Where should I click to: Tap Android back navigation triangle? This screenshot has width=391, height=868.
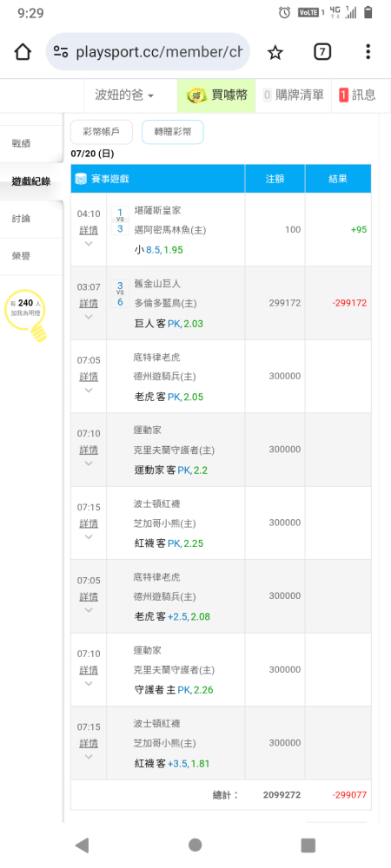(82, 845)
